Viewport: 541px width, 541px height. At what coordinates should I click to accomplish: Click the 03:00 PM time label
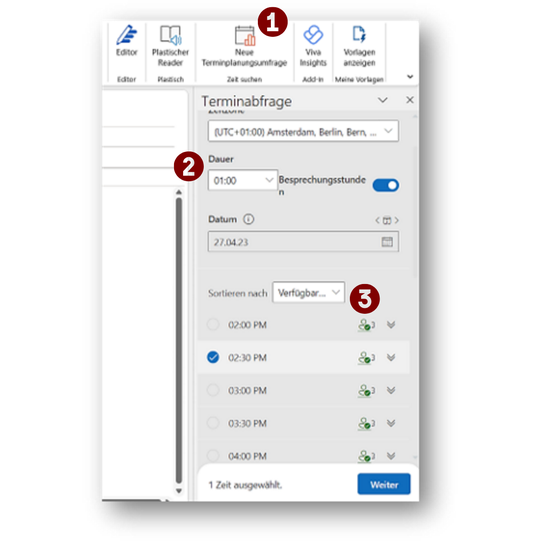[x=247, y=390]
